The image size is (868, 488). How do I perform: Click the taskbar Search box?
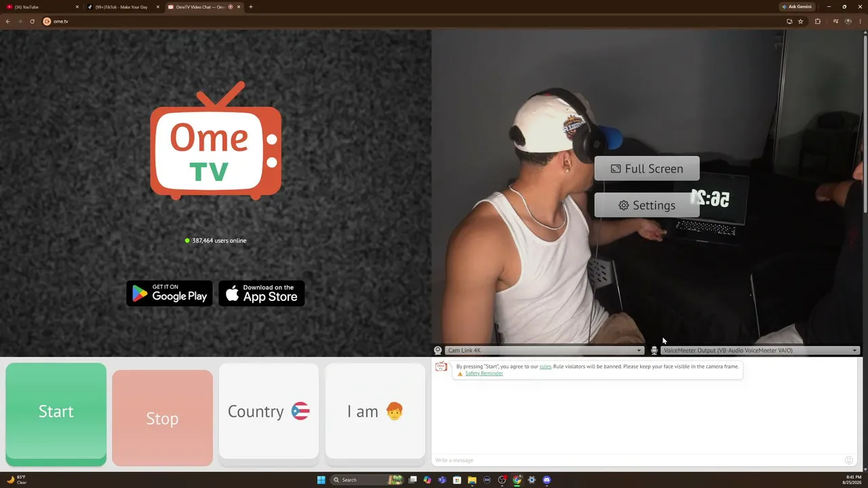click(x=367, y=480)
